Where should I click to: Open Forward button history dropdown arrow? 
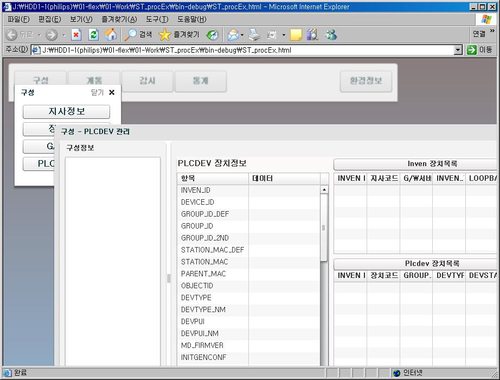pos(64,35)
